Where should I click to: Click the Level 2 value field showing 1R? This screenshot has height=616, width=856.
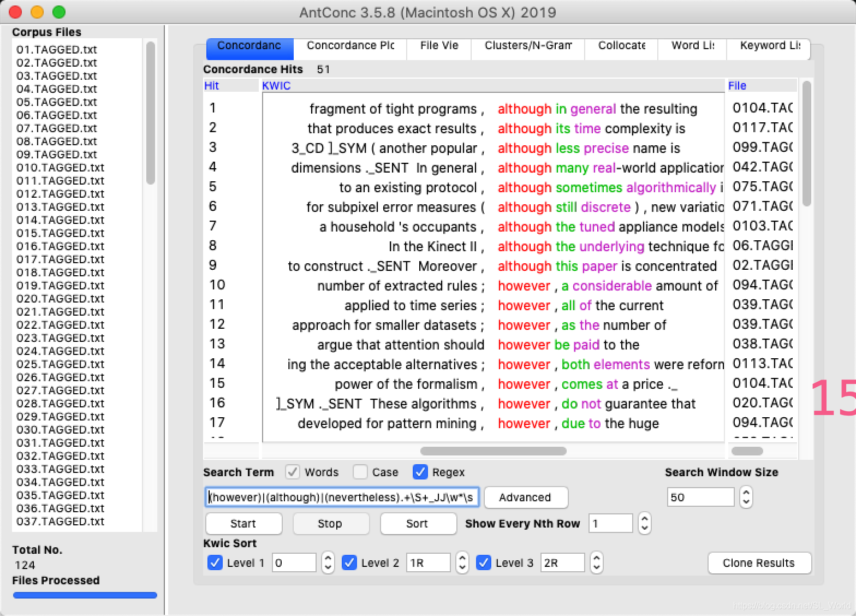coord(429,562)
